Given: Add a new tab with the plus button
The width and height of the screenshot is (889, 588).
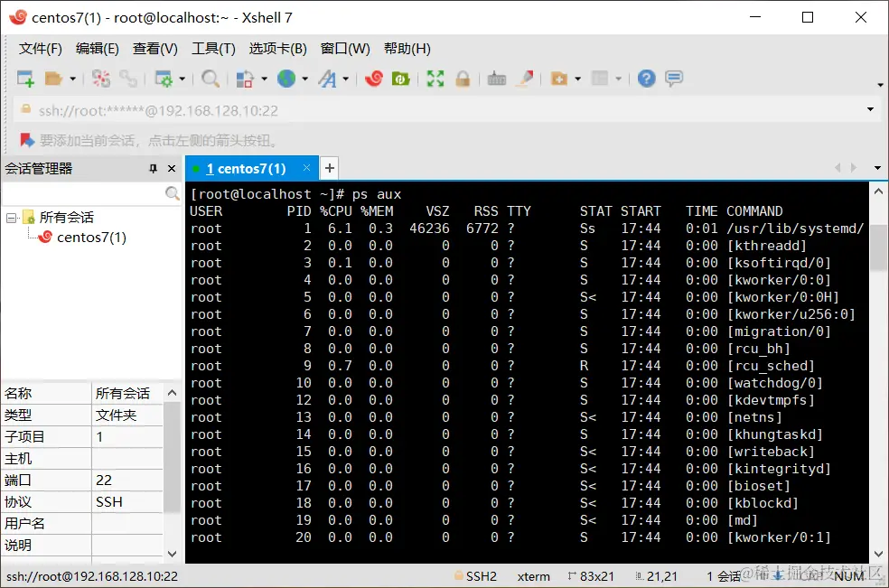Looking at the screenshot, I should click(x=330, y=168).
